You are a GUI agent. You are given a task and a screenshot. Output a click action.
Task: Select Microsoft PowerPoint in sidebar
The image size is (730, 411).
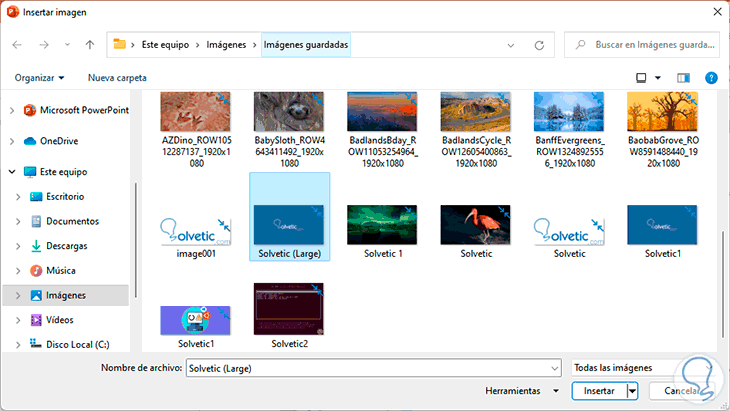coord(76,110)
